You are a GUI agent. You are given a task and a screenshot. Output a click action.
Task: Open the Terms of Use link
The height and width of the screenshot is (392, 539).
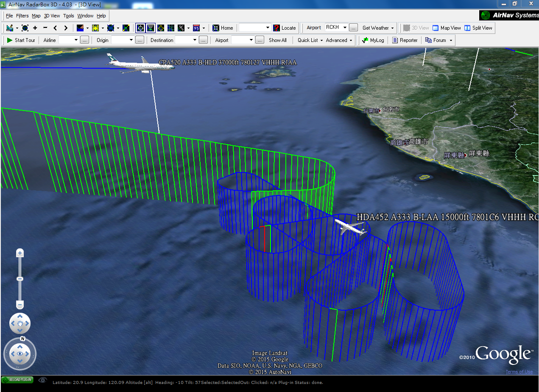point(519,372)
